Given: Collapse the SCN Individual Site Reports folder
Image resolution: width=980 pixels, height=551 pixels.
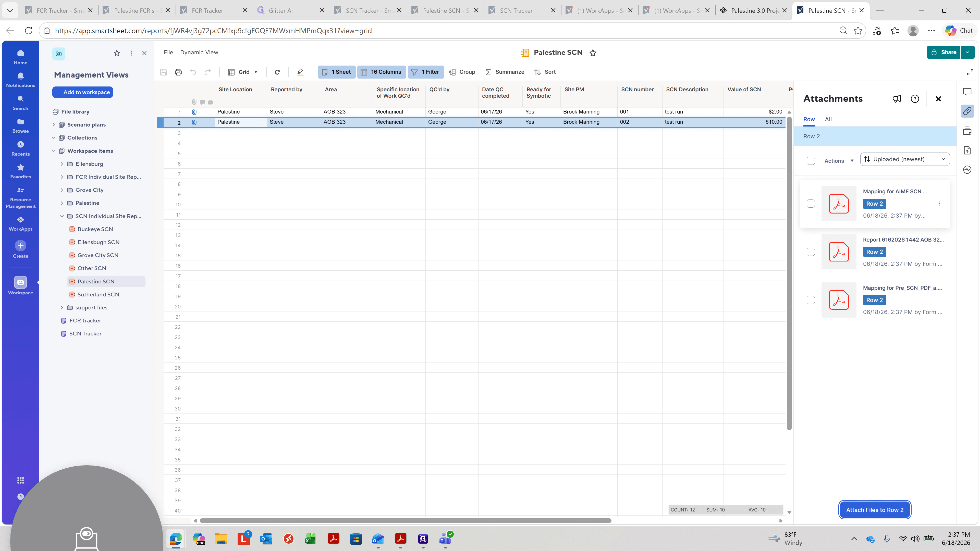Looking at the screenshot, I should (x=62, y=216).
